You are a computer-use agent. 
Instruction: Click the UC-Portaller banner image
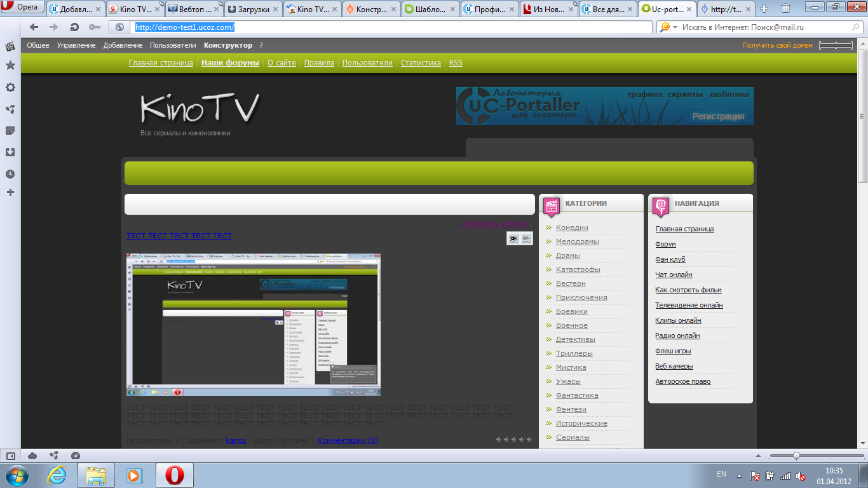pyautogui.click(x=604, y=106)
